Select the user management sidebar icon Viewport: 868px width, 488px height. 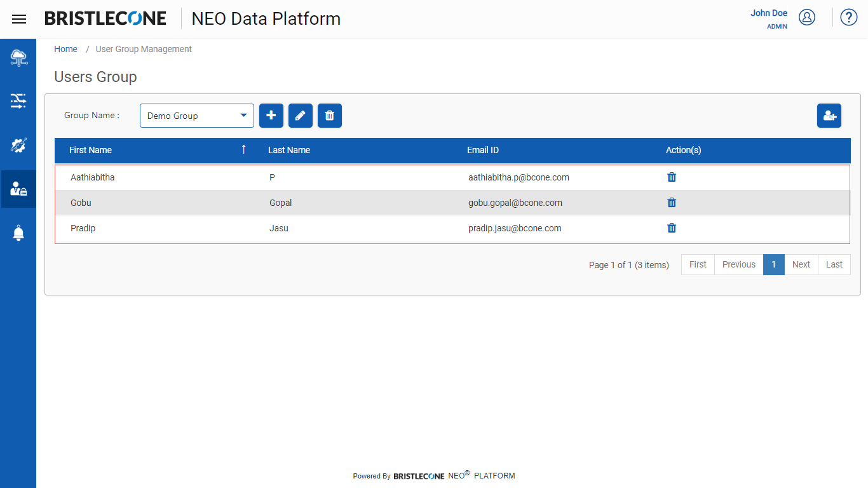18,189
